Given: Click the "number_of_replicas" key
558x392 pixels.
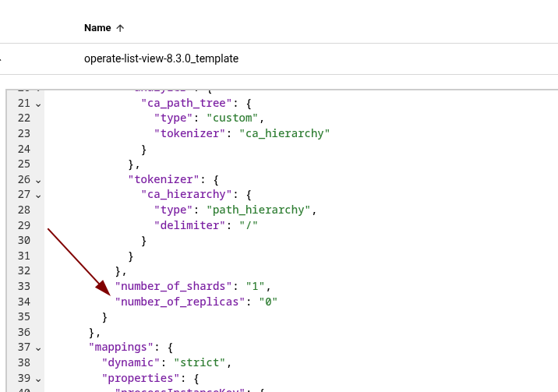Looking at the screenshot, I should tap(180, 302).
